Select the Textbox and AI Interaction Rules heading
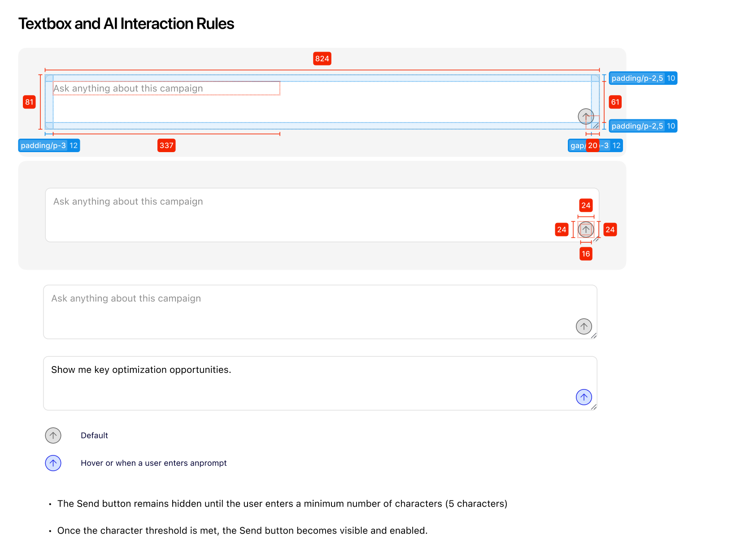Viewport: 745px width, 560px height. [126, 24]
